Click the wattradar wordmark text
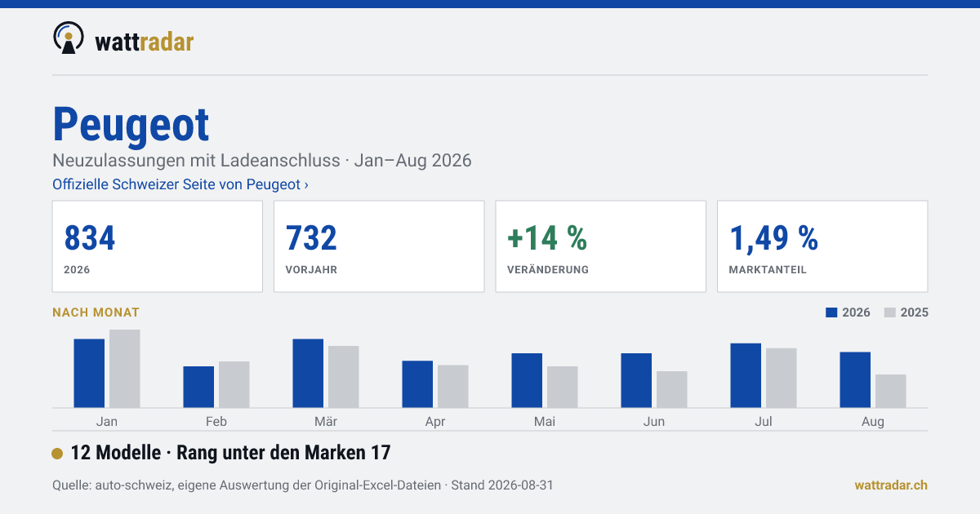Image resolution: width=980 pixels, height=514 pixels. [x=145, y=42]
